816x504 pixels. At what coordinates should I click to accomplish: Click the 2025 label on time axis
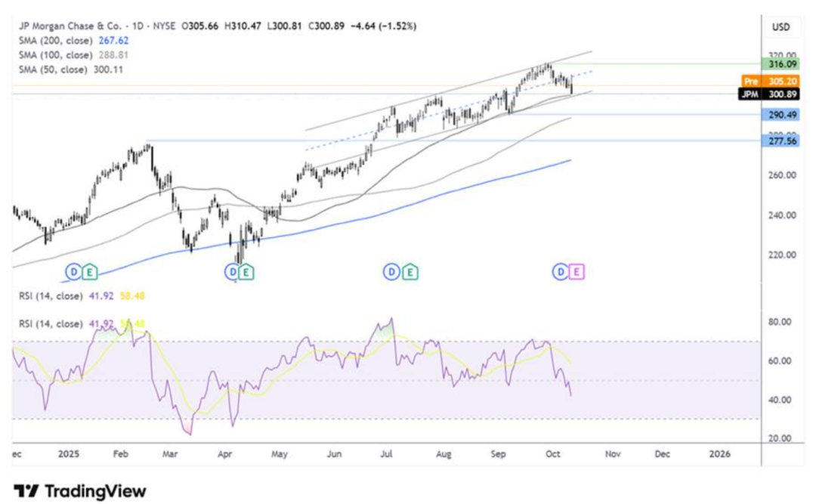click(69, 454)
